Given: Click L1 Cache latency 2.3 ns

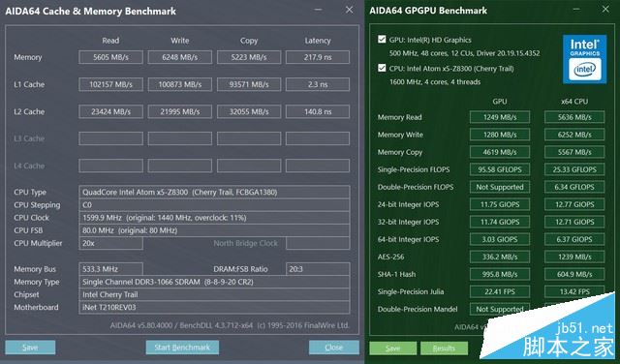Looking at the screenshot, I should point(318,84).
